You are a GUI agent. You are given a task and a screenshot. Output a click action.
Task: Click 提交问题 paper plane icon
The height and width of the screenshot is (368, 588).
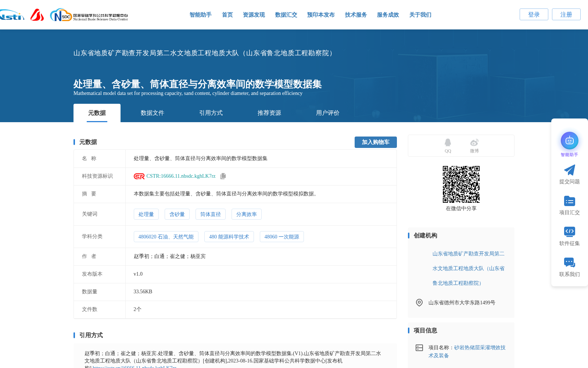[x=569, y=170]
